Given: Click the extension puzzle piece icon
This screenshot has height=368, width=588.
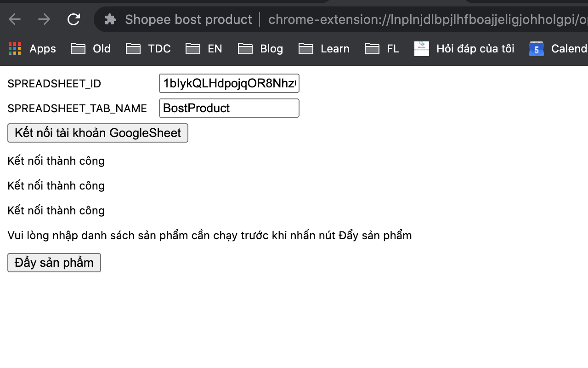Looking at the screenshot, I should [110, 19].
